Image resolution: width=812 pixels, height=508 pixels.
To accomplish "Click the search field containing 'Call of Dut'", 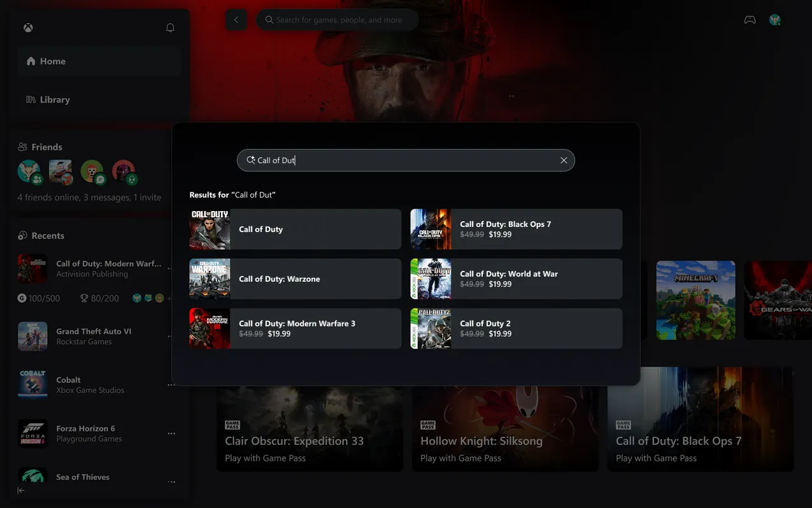I will [x=406, y=161].
